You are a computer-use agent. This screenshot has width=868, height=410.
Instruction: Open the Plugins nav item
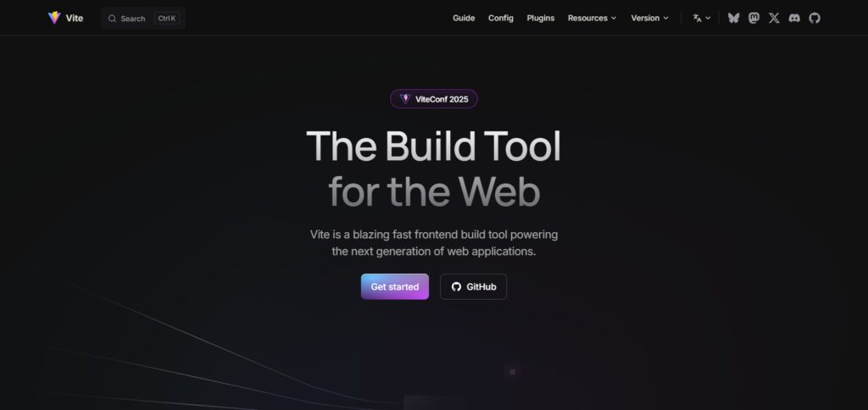coord(540,19)
